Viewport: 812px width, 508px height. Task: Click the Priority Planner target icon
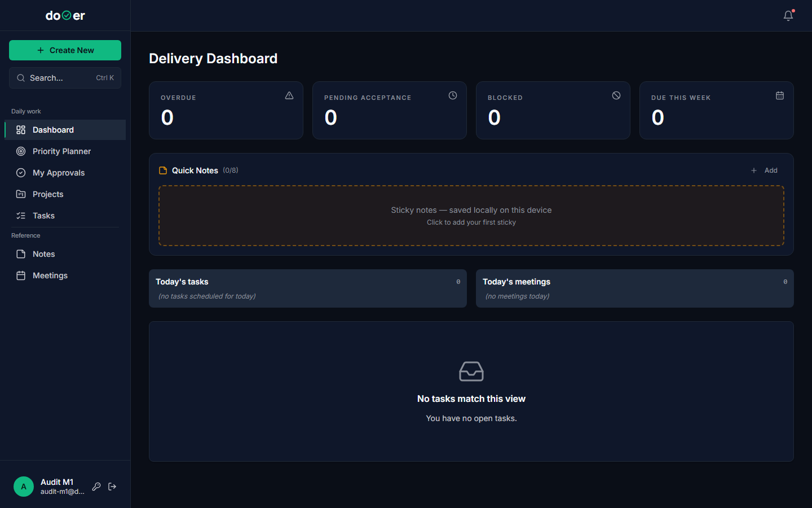(x=21, y=151)
